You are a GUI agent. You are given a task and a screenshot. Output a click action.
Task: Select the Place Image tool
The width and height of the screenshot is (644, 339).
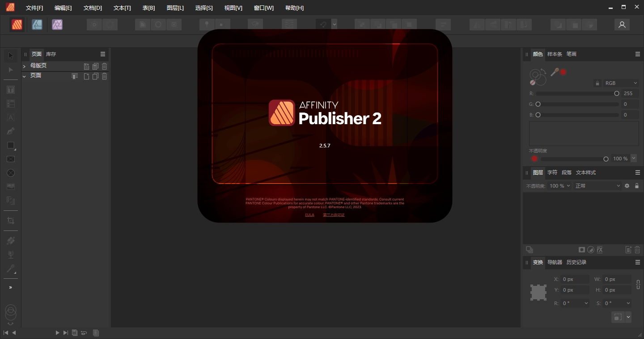click(x=11, y=187)
